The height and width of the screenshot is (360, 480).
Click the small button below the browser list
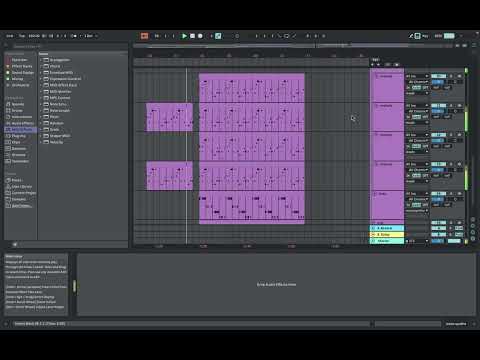point(15,244)
